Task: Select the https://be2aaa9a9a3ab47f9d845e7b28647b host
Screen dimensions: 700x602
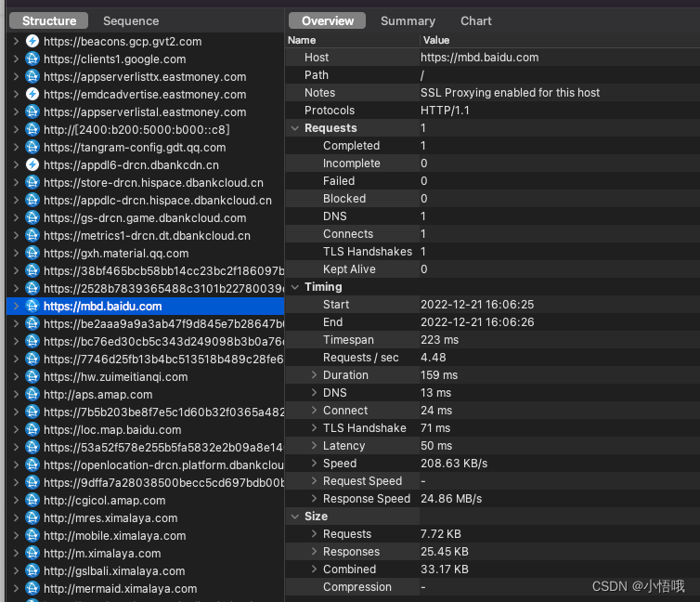Action: click(x=146, y=324)
